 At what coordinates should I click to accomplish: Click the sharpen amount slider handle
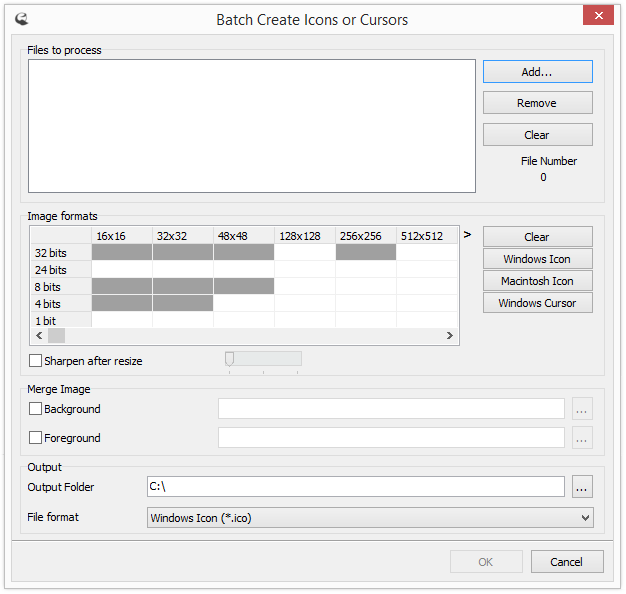tap(229, 359)
